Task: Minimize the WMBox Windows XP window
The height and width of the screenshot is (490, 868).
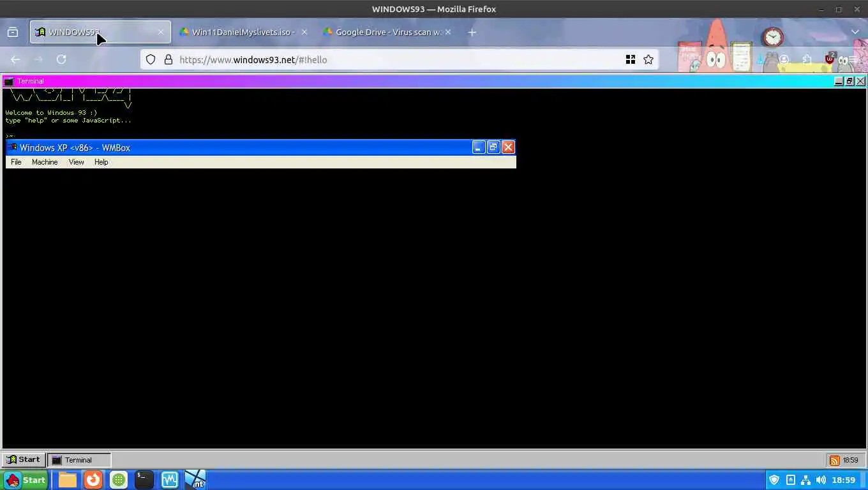Action: [x=479, y=147]
